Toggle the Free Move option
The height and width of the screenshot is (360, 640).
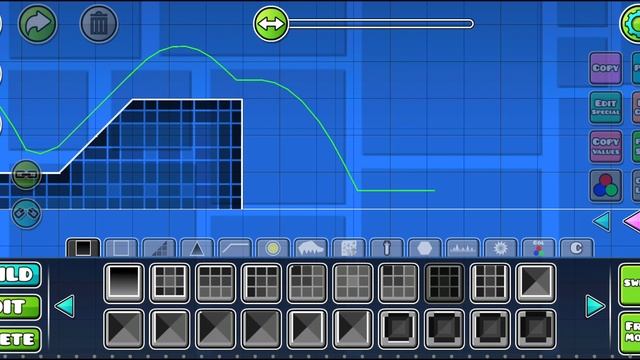[629, 333]
